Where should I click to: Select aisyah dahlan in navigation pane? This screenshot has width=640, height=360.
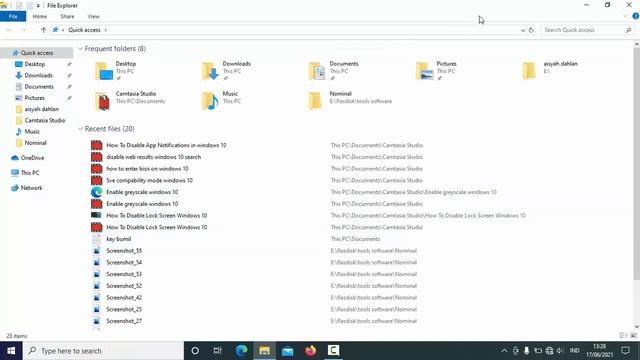coord(41,109)
